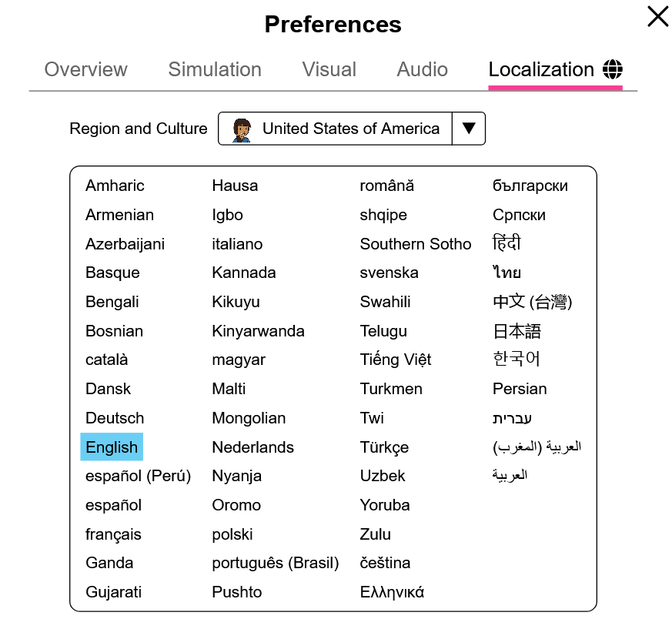The image size is (672, 619).
Task: Choose Southern Sotho language
Action: coord(416,244)
